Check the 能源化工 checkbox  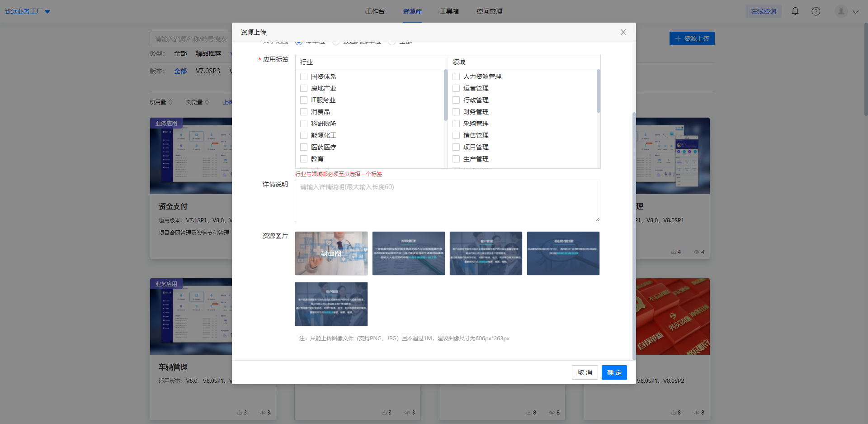click(304, 135)
